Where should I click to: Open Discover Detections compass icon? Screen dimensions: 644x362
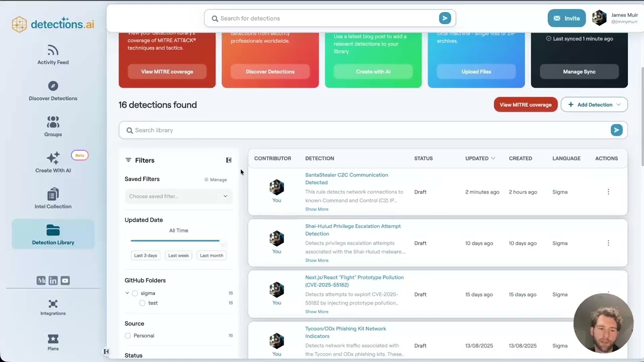(x=53, y=86)
